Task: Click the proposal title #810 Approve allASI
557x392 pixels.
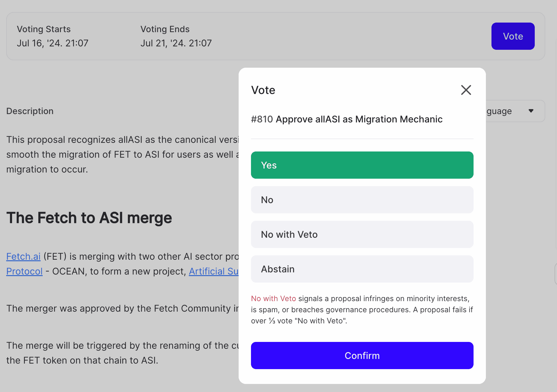Action: click(346, 119)
